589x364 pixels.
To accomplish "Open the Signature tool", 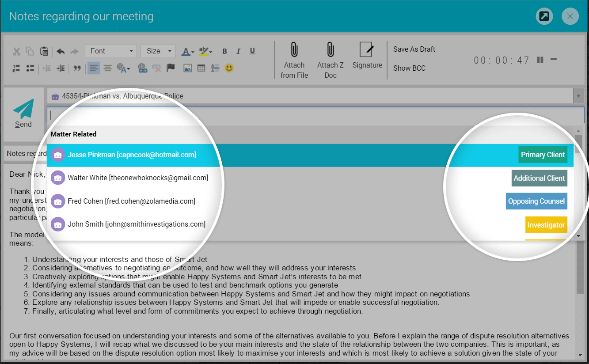I will 367,56.
